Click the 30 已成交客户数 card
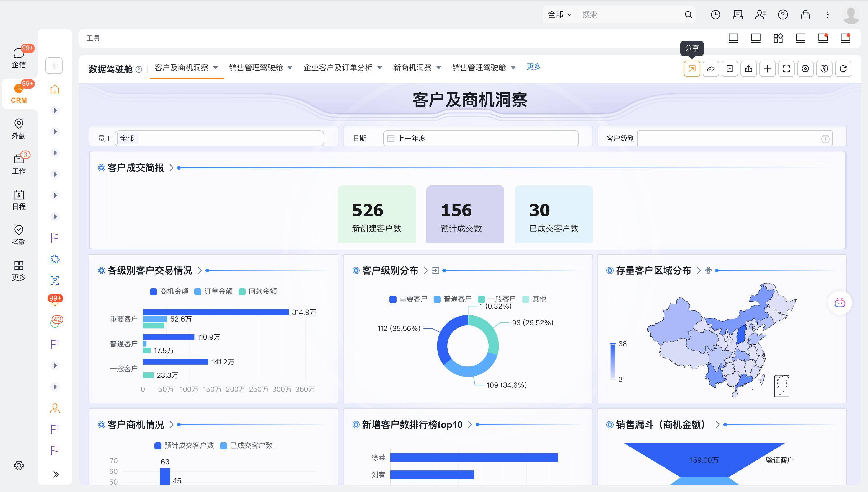This screenshot has height=492, width=868. click(554, 214)
